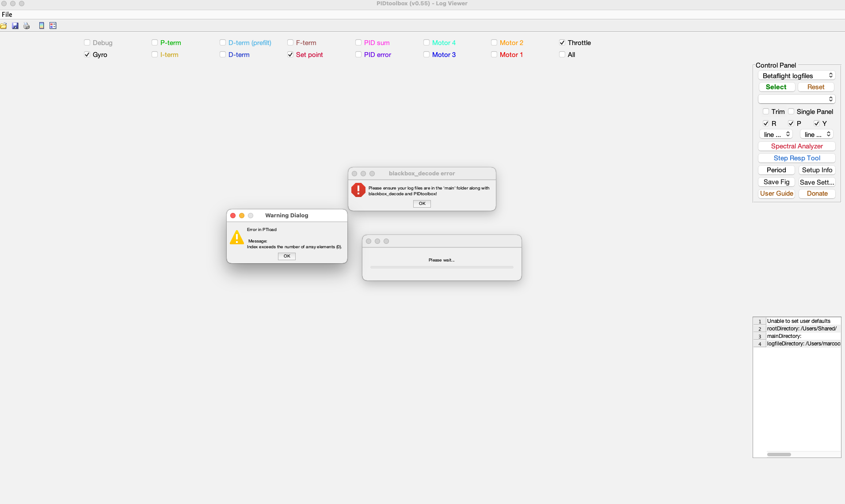Image resolution: width=845 pixels, height=504 pixels.
Task: Open the File menu
Action: click(7, 14)
